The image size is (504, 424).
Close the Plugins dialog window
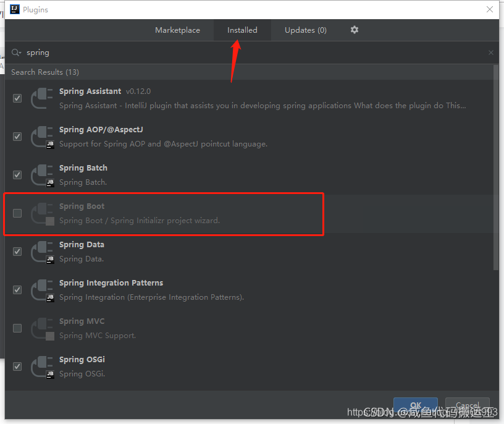[490, 9]
